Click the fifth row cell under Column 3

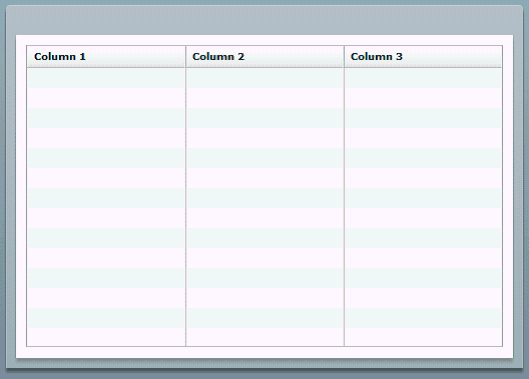point(423,158)
